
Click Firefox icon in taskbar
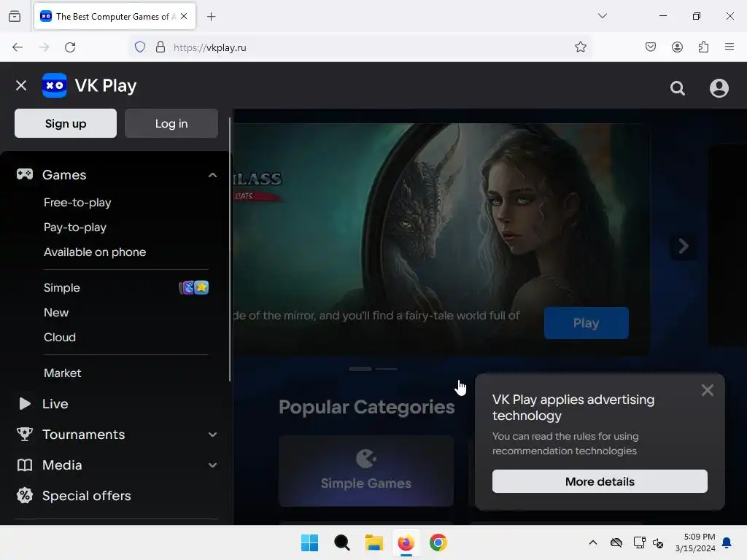pyautogui.click(x=406, y=542)
